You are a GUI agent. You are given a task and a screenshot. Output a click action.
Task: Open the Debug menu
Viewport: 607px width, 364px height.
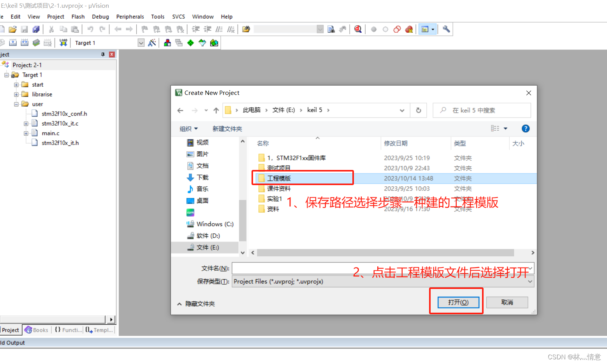click(100, 17)
